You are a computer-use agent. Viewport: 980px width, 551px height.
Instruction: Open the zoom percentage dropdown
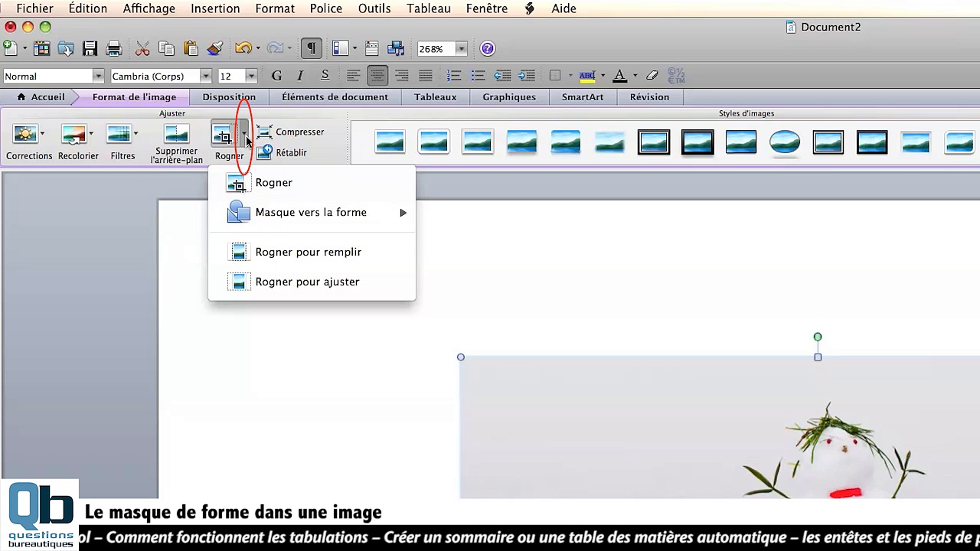pos(461,49)
